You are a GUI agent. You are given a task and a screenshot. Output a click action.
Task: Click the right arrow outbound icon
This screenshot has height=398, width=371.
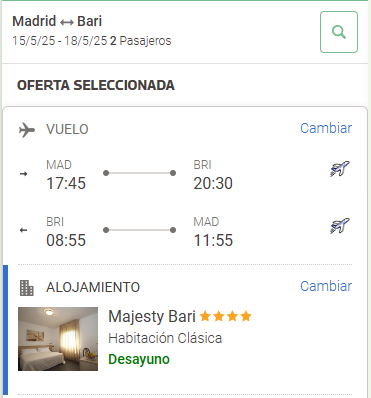pyautogui.click(x=23, y=174)
